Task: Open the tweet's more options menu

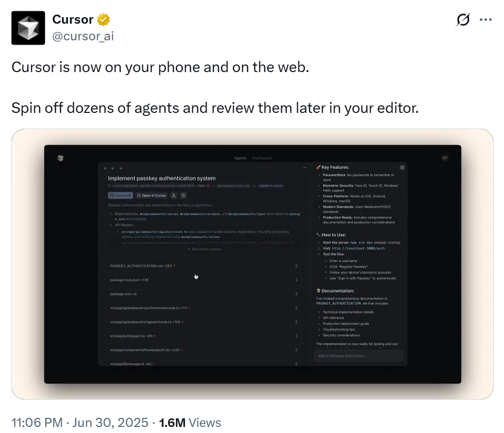Action: [x=486, y=19]
